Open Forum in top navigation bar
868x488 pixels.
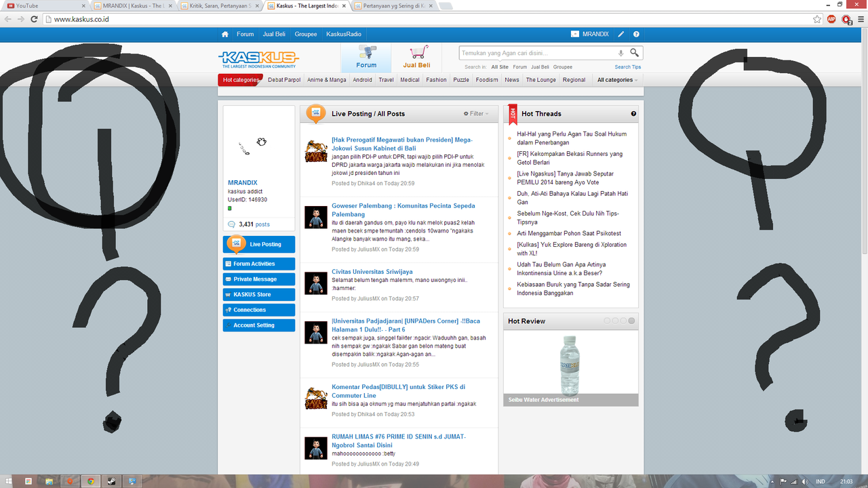pos(245,34)
